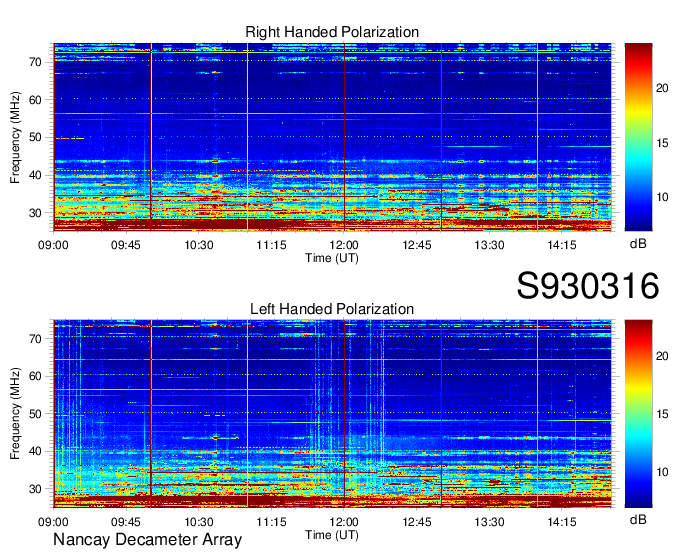This screenshot has width=680, height=552.
Task: Click the 09:00 tick on top plot
Action: (x=53, y=245)
